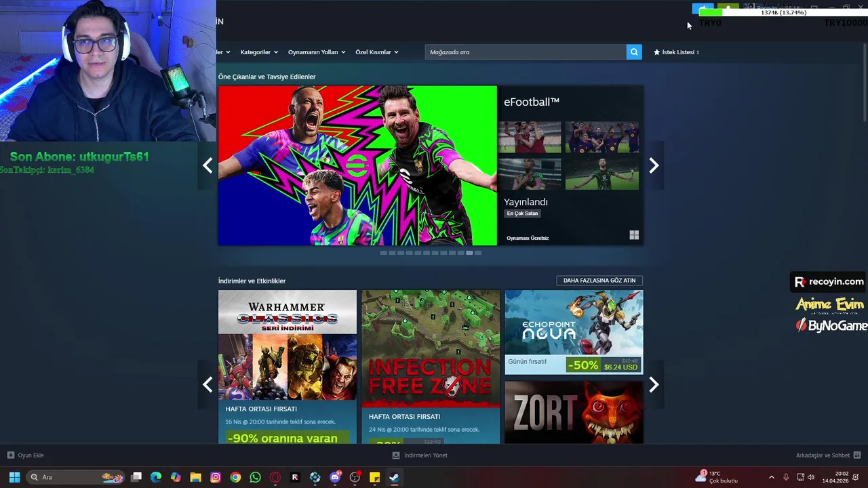
Task: Open Warhammer Classics sale card
Action: [x=288, y=367]
